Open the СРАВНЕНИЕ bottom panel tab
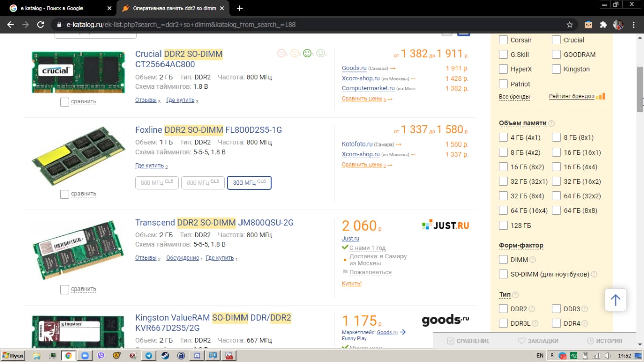Viewport: 644px width, 362px height. click(468, 341)
